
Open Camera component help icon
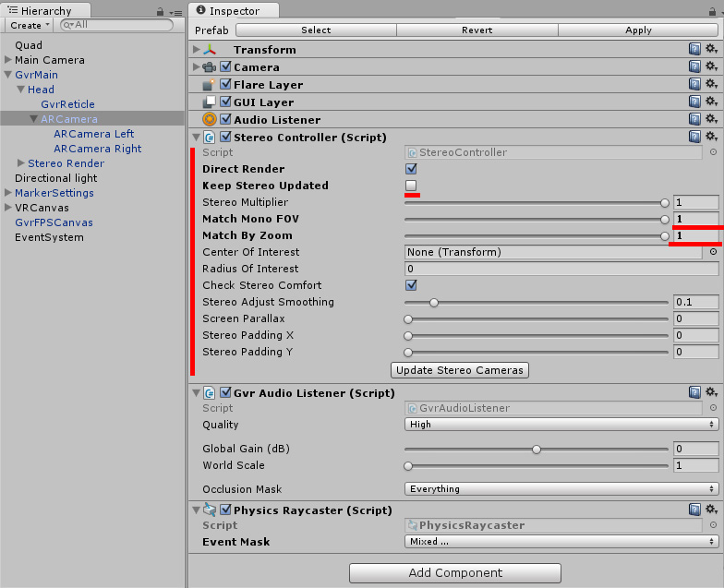coord(694,66)
